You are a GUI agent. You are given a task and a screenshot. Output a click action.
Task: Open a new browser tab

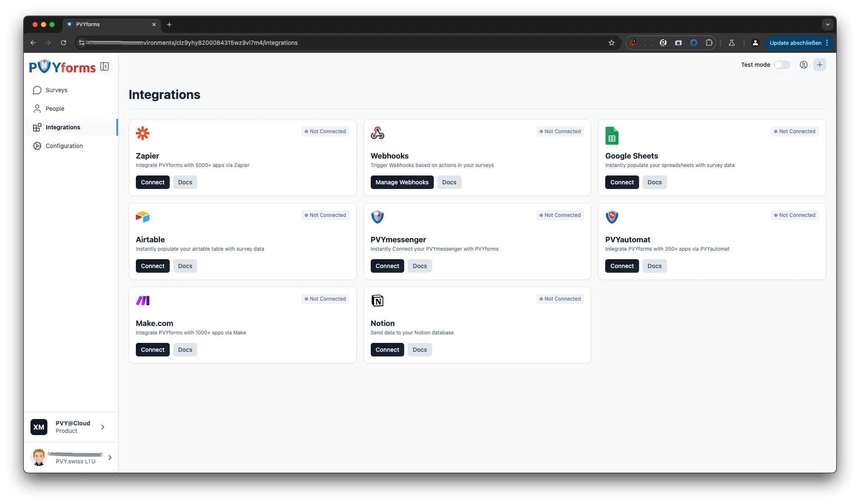tap(169, 25)
